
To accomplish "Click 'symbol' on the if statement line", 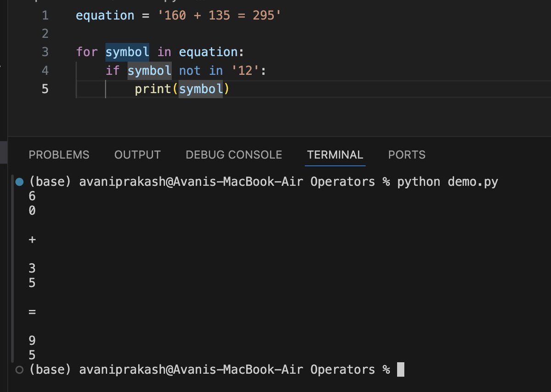I will [149, 70].
